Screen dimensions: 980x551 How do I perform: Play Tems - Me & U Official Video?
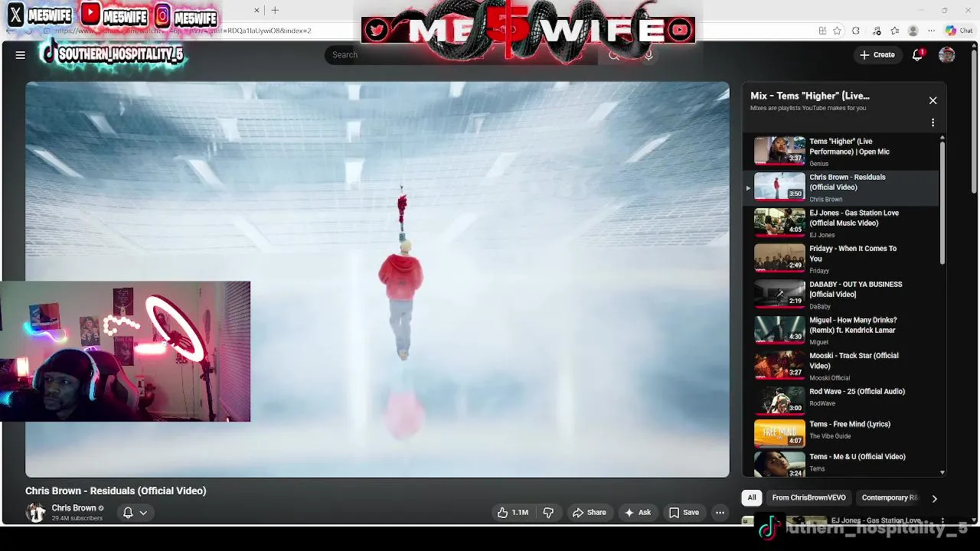tap(840, 464)
